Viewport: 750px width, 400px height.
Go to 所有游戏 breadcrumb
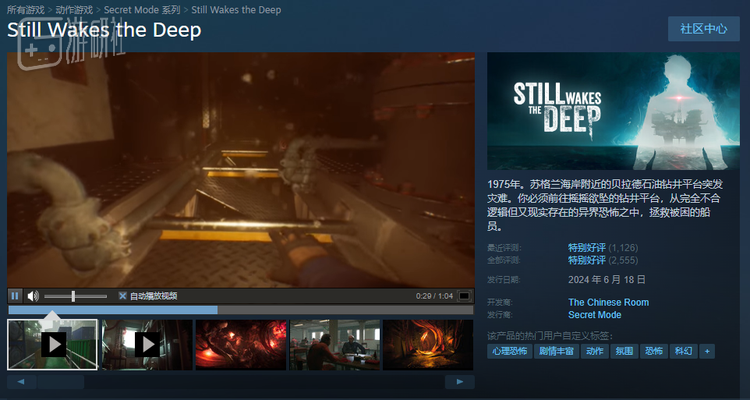[25, 10]
